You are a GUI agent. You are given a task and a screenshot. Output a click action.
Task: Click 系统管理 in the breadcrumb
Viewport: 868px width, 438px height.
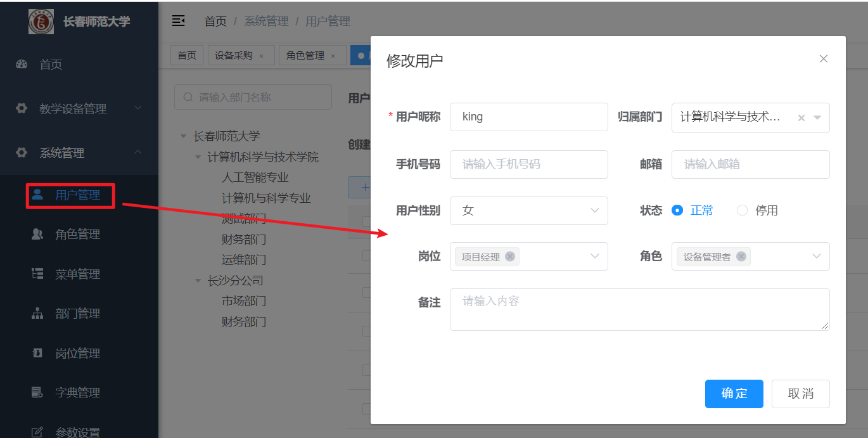click(x=266, y=21)
